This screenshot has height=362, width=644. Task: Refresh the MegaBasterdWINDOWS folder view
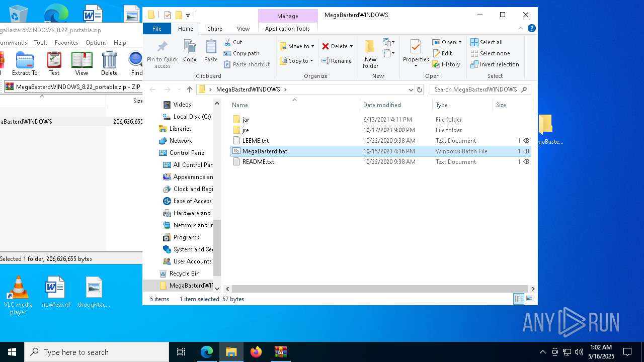[420, 89]
